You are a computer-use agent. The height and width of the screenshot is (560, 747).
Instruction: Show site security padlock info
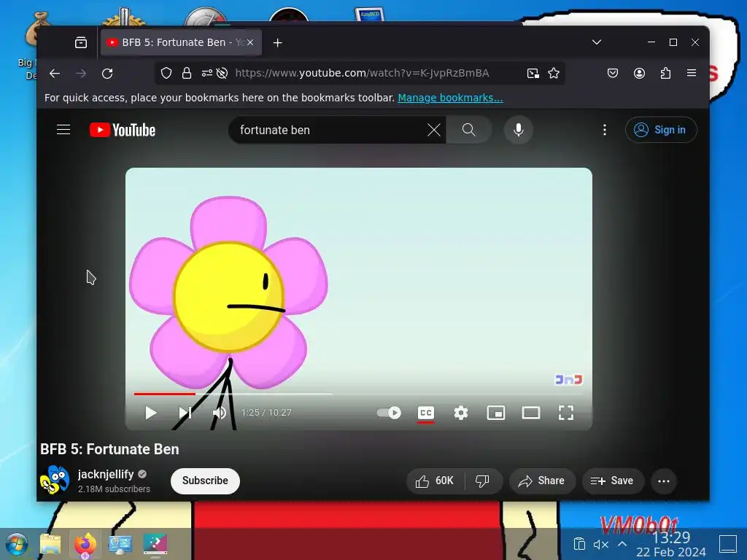pyautogui.click(x=186, y=73)
